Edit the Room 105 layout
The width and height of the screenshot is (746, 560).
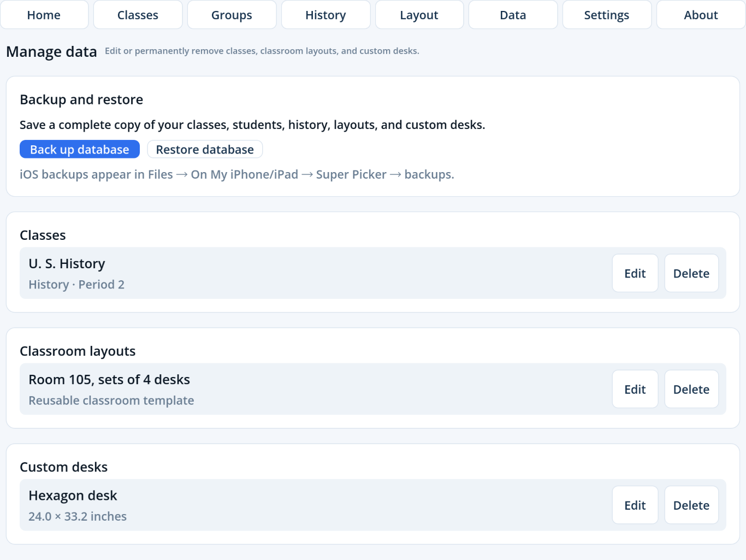tap(635, 389)
